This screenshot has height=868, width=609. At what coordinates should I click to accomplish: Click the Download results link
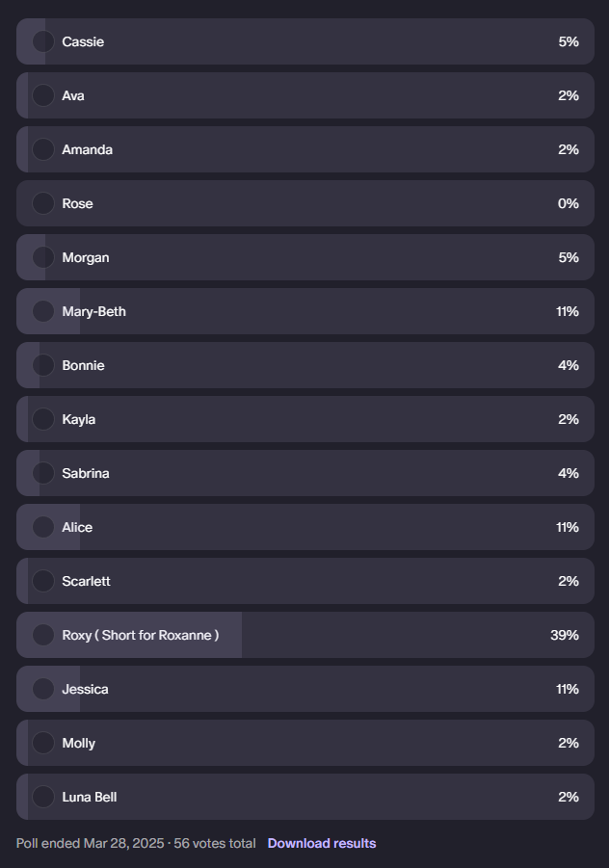coord(322,844)
